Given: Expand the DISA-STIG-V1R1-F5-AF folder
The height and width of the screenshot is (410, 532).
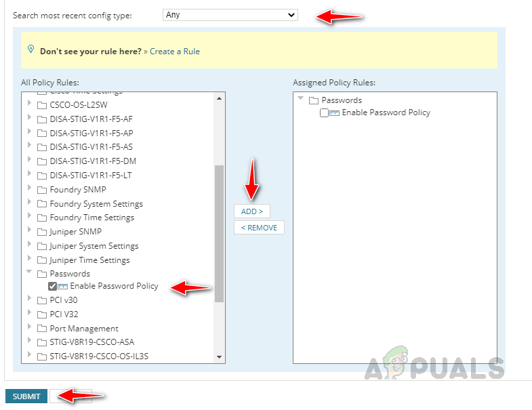Looking at the screenshot, I should tap(29, 117).
